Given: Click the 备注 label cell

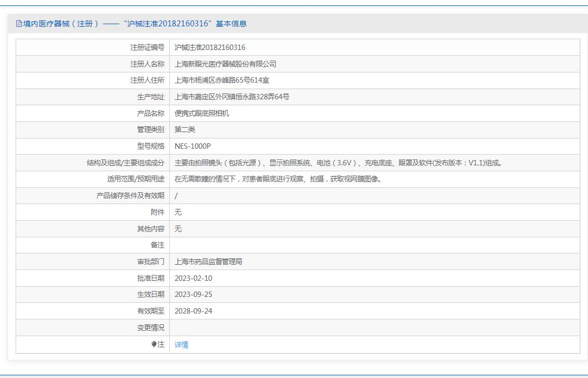Looking at the screenshot, I should [92, 245].
